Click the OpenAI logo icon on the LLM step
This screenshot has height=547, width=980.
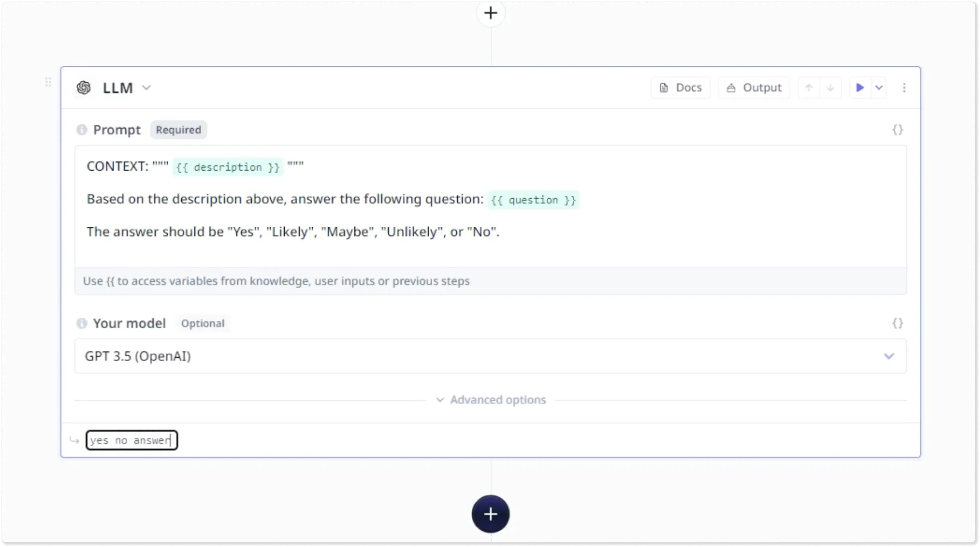[84, 88]
